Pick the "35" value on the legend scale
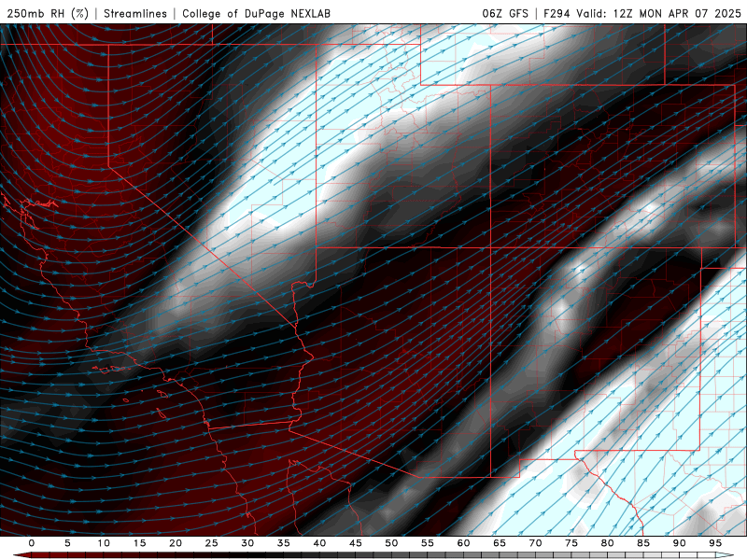 coord(284,543)
